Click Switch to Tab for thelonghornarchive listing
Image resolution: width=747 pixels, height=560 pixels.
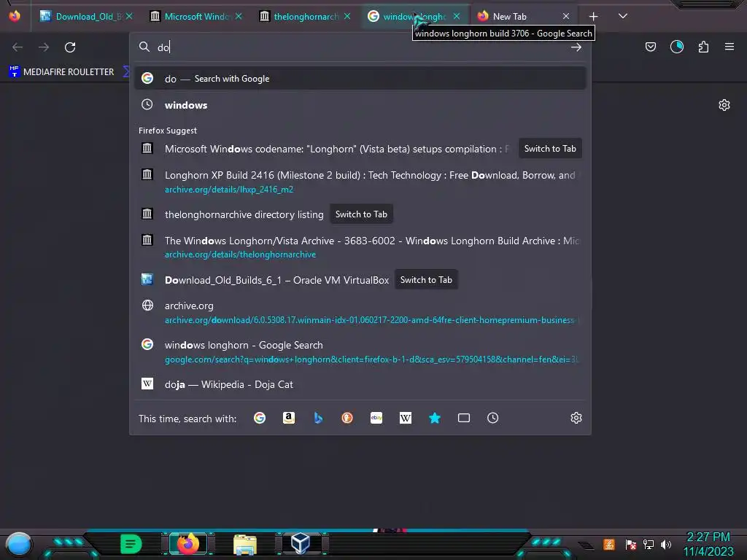click(361, 214)
